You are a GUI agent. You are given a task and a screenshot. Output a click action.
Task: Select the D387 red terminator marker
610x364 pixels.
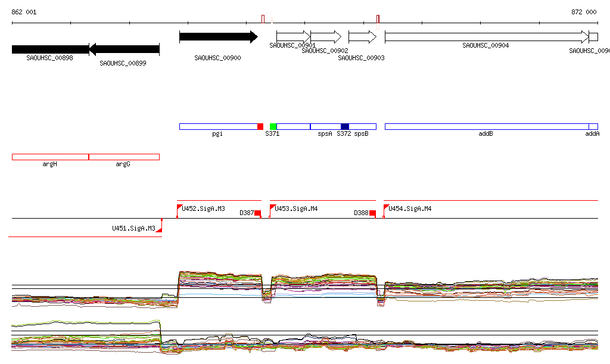(257, 213)
